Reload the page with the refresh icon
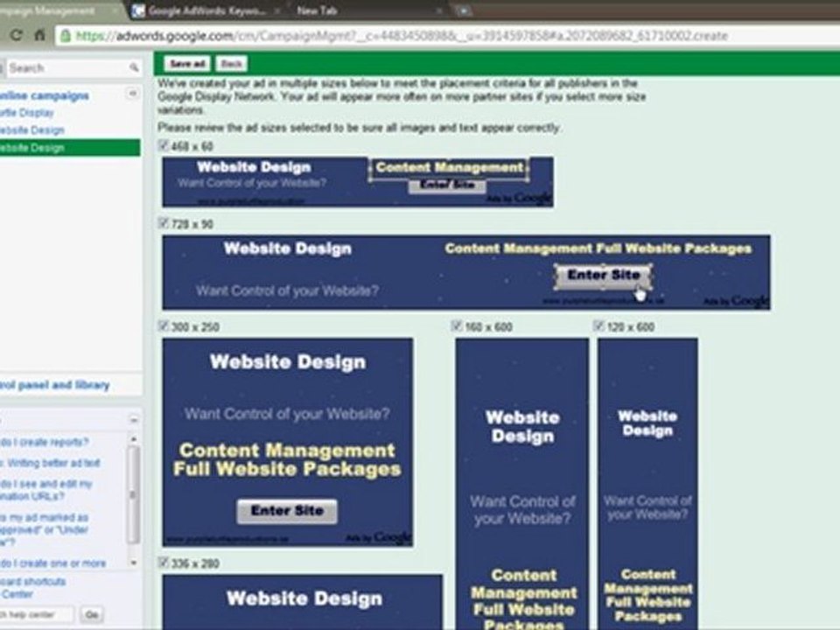 [x=16, y=35]
